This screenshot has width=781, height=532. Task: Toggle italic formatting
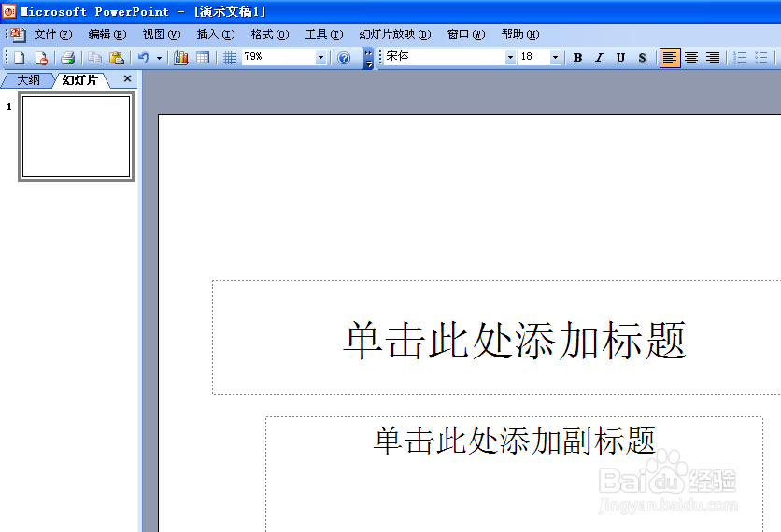[599, 58]
